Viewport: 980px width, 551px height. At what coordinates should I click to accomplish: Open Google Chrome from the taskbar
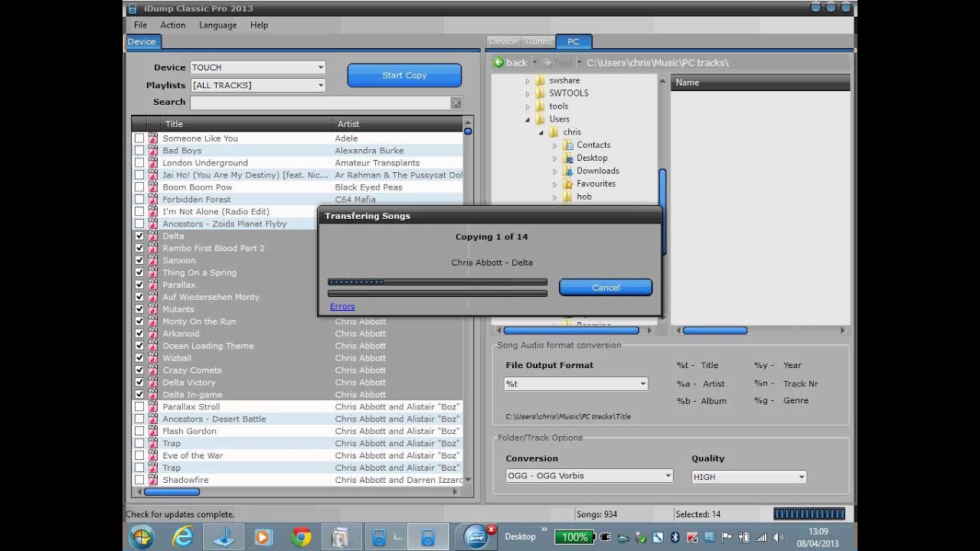click(x=301, y=536)
